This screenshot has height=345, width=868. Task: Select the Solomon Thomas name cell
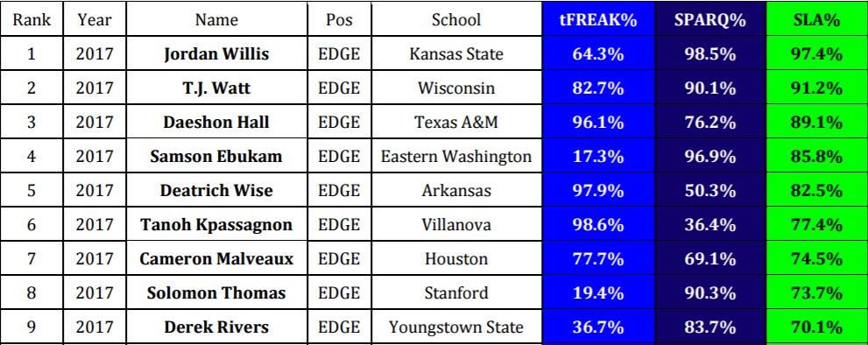[216, 292]
